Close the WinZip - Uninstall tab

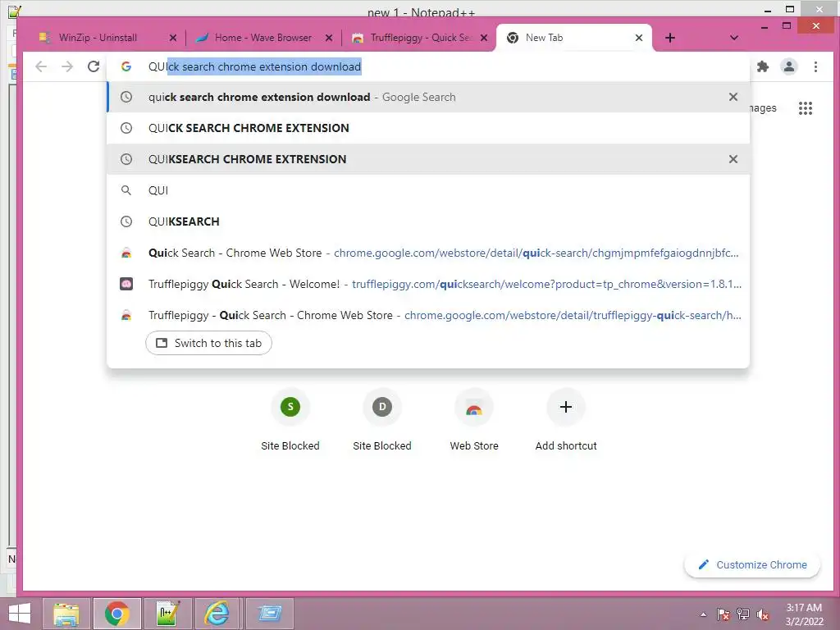(x=172, y=38)
